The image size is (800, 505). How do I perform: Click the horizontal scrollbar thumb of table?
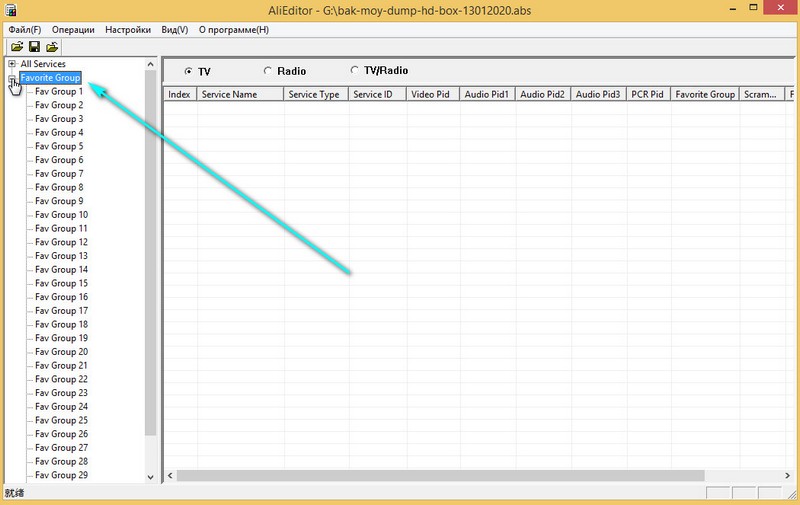coord(440,475)
